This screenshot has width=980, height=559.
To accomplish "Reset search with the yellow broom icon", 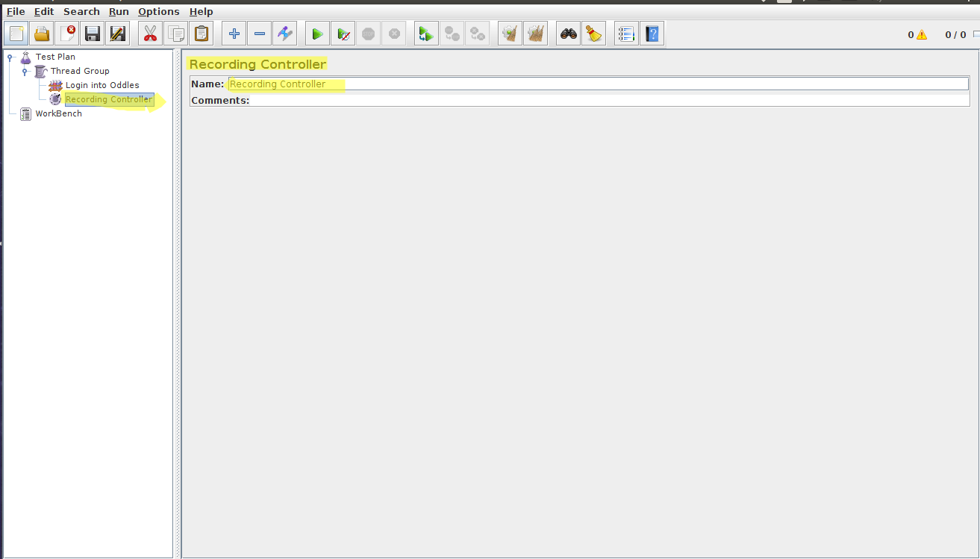I will (x=594, y=34).
